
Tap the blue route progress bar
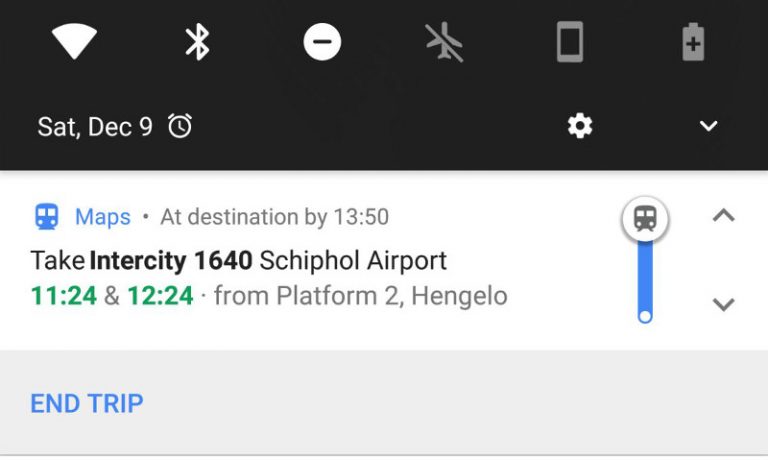pyautogui.click(x=645, y=275)
